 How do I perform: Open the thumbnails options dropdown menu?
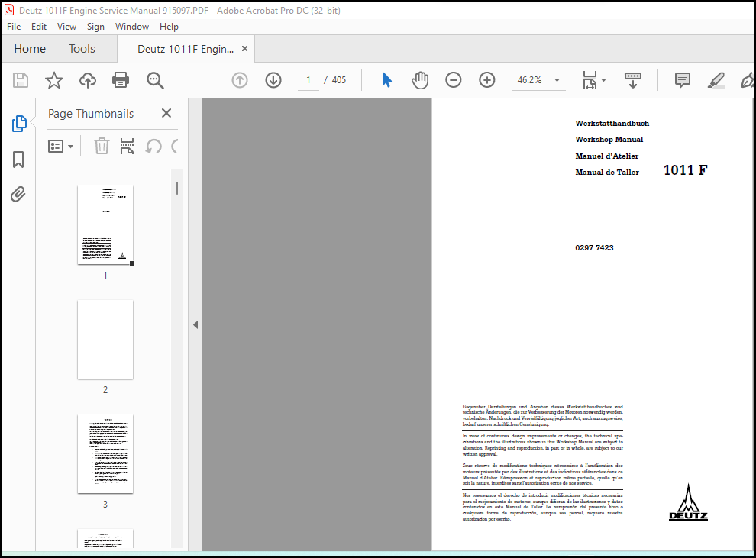61,146
